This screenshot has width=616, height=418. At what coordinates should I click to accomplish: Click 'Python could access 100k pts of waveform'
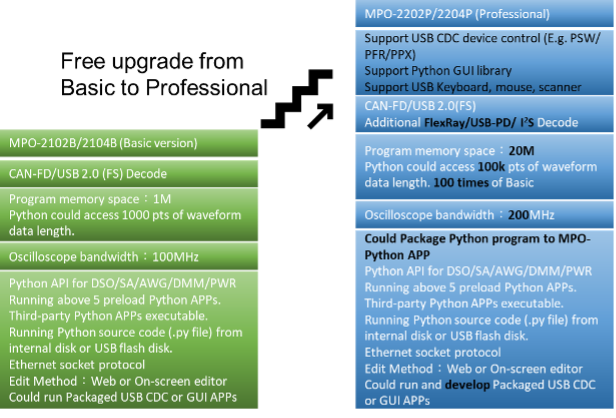[x=481, y=167]
